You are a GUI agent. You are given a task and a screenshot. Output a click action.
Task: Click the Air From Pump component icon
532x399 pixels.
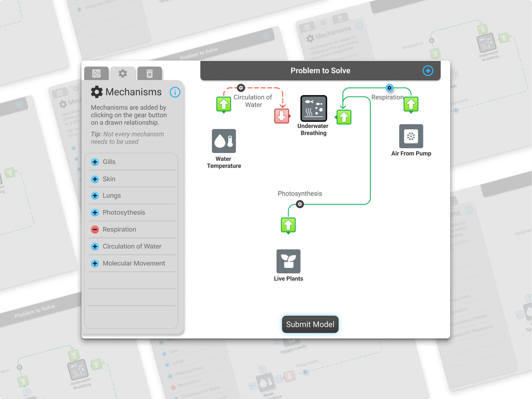pyautogui.click(x=411, y=136)
